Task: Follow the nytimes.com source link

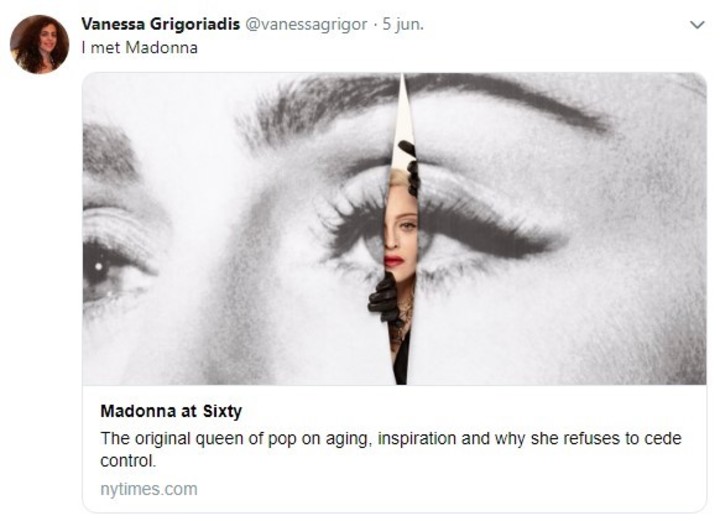Action: (149, 489)
